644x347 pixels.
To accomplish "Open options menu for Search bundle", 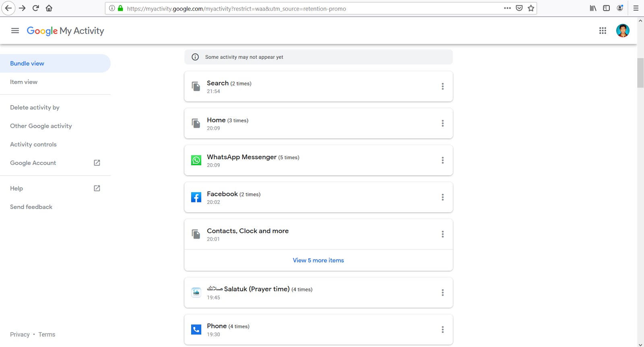I will point(443,86).
